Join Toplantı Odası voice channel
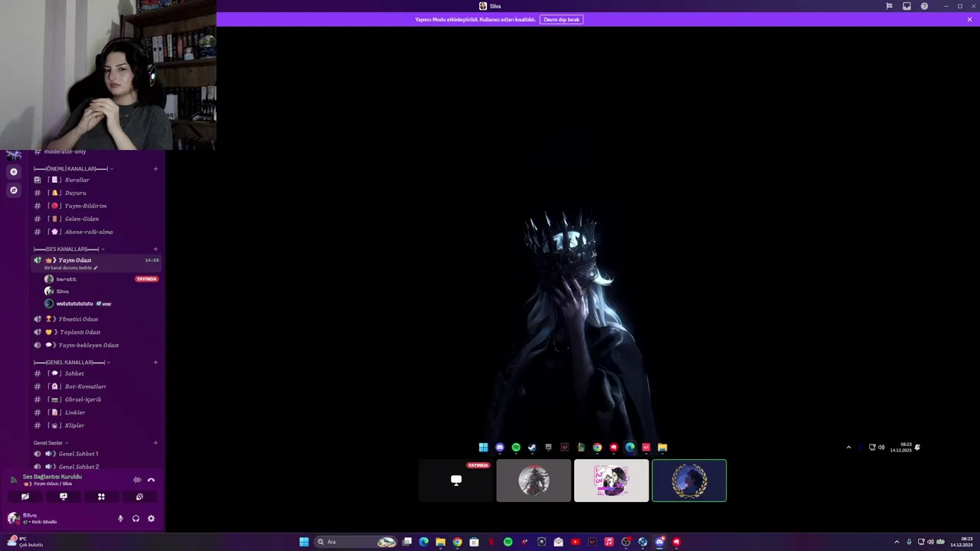 click(x=96, y=332)
